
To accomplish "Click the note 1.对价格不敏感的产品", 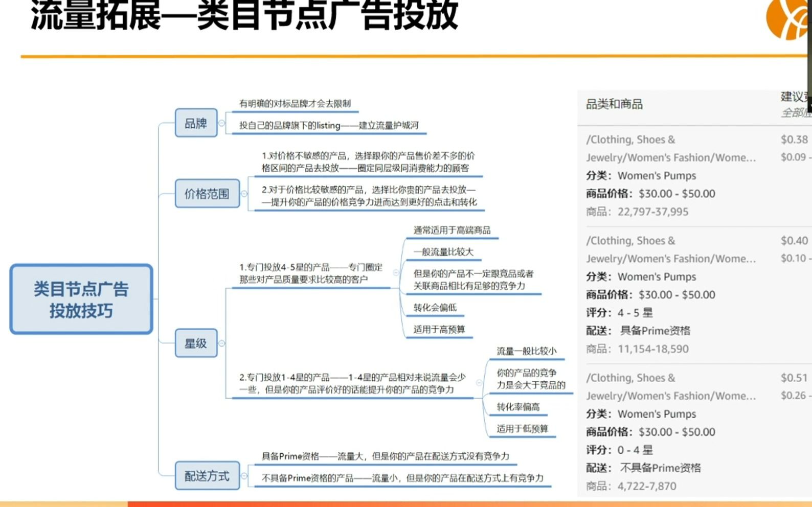I will 368,162.
